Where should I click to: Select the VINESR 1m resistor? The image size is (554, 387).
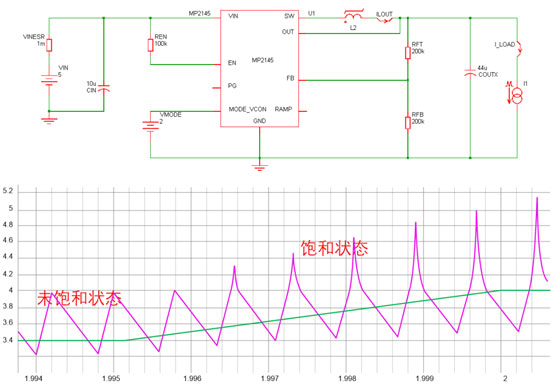click(x=49, y=45)
